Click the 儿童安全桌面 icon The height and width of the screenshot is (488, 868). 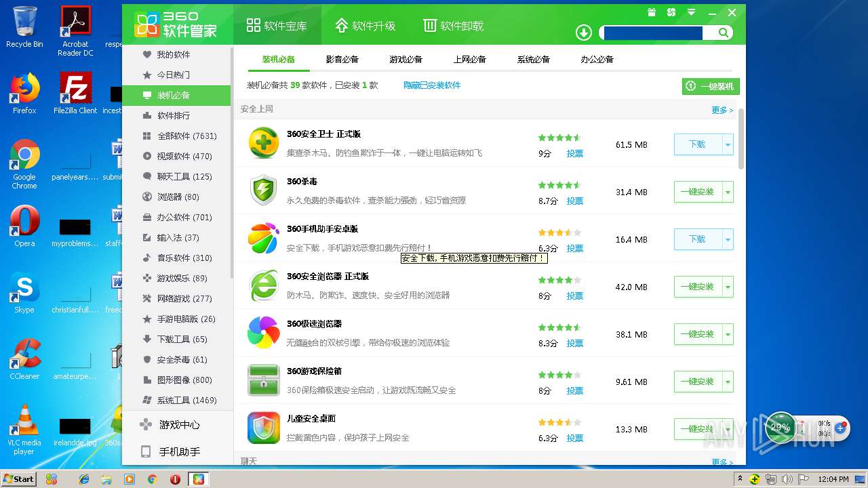click(x=263, y=428)
